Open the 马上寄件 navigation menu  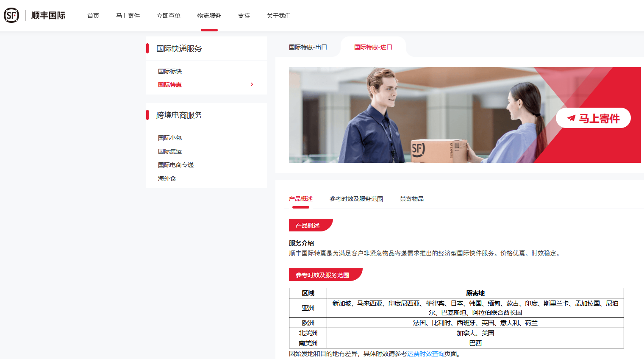point(128,16)
